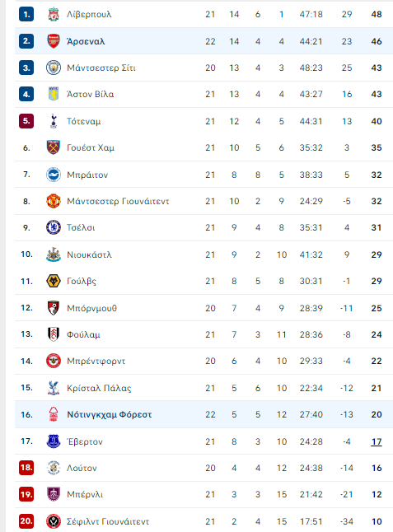Click the Νιουκάστλ team name

coord(89,254)
